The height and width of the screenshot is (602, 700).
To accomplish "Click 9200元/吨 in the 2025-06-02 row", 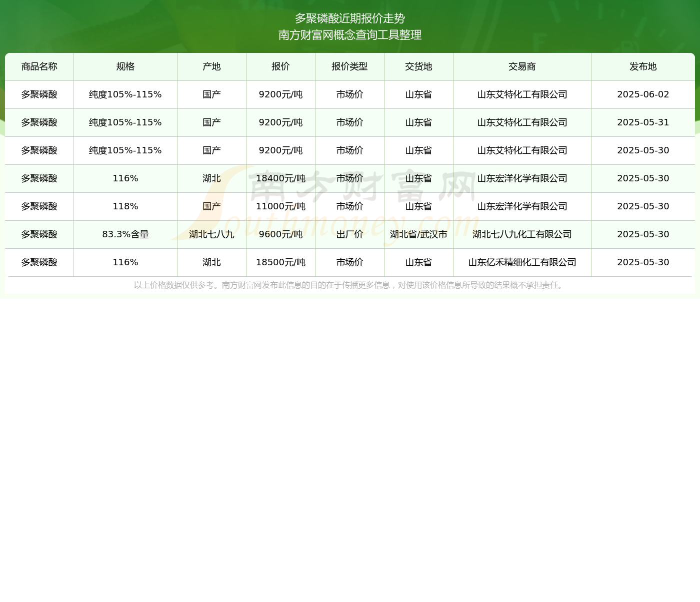I will tap(280, 94).
